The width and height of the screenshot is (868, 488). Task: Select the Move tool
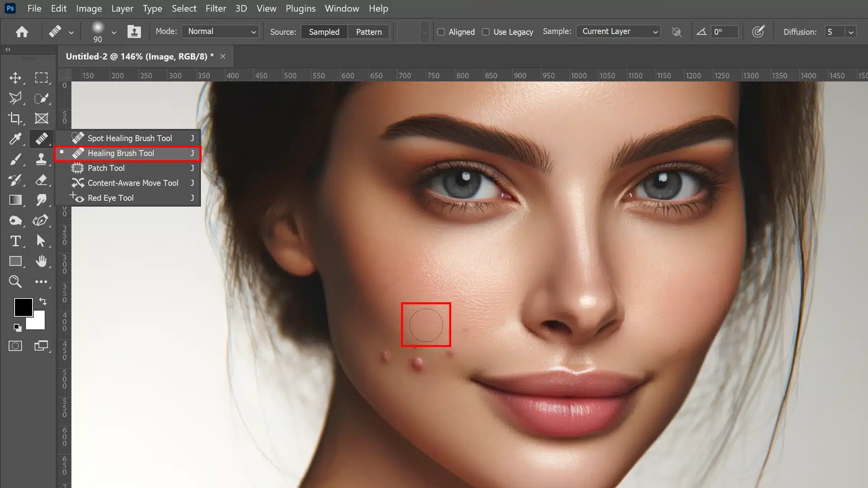(x=15, y=78)
